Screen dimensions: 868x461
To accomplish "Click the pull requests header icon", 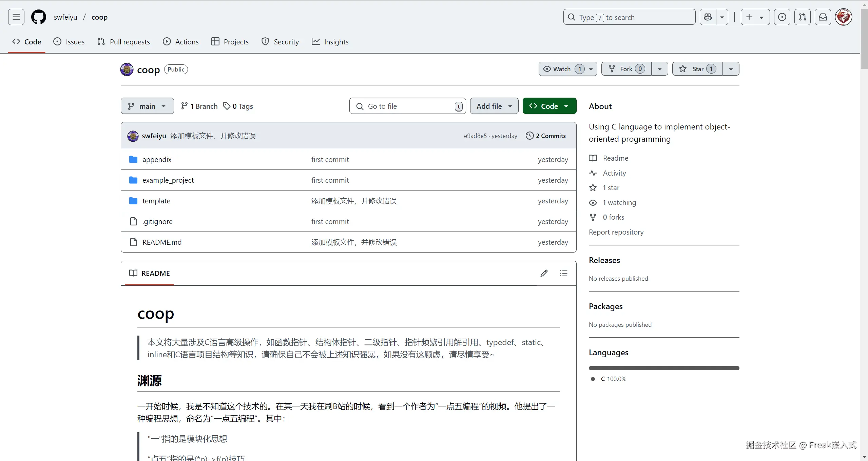I will 802,17.
